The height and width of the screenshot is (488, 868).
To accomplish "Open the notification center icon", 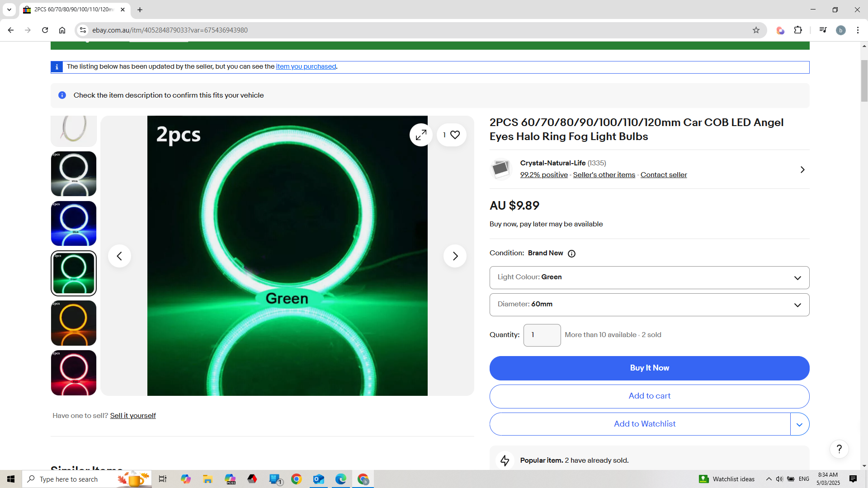I will [x=853, y=479].
